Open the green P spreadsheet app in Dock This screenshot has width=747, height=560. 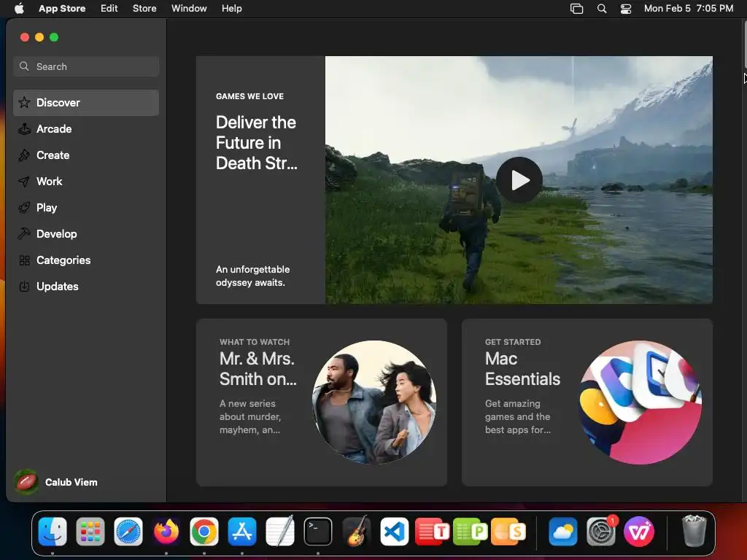(x=471, y=532)
